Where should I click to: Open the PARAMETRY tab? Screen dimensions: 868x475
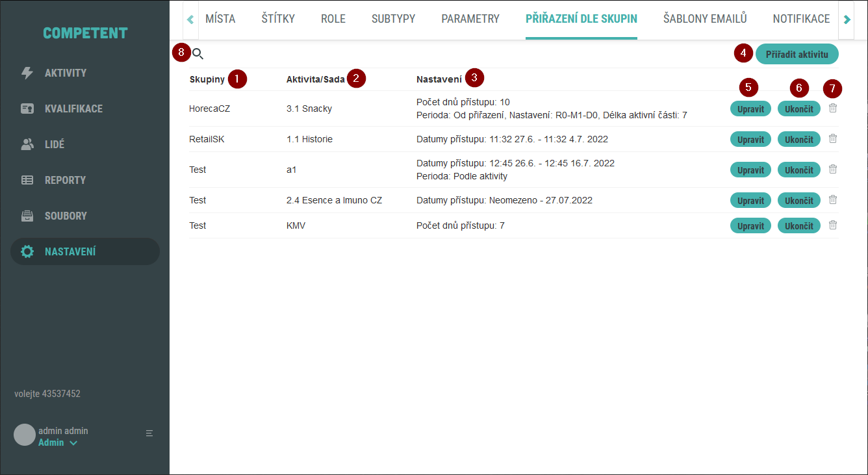(470, 19)
